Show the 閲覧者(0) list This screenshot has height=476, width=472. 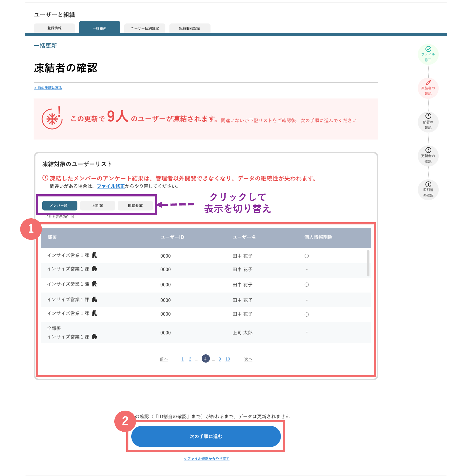coord(135,206)
